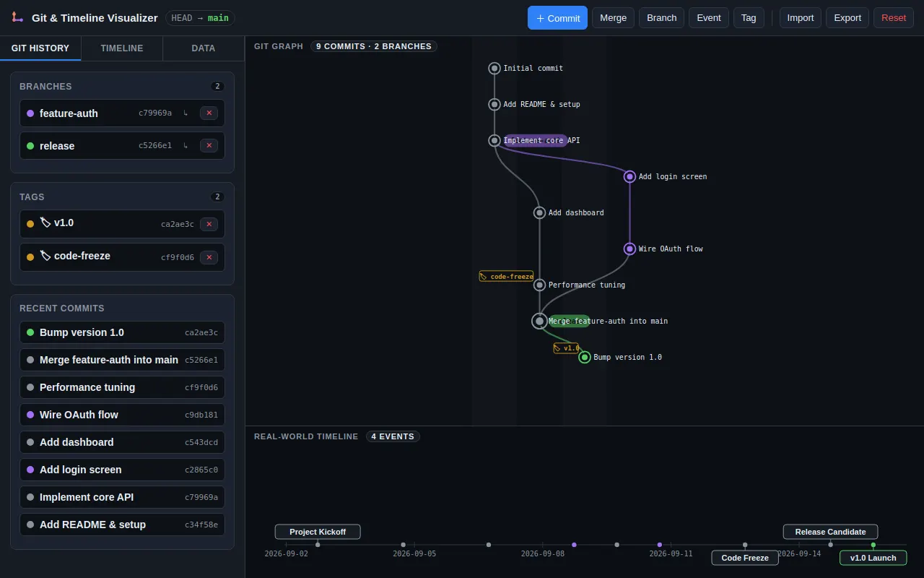The height and width of the screenshot is (578, 924).
Task: Open the Git History tab
Action: [40, 48]
